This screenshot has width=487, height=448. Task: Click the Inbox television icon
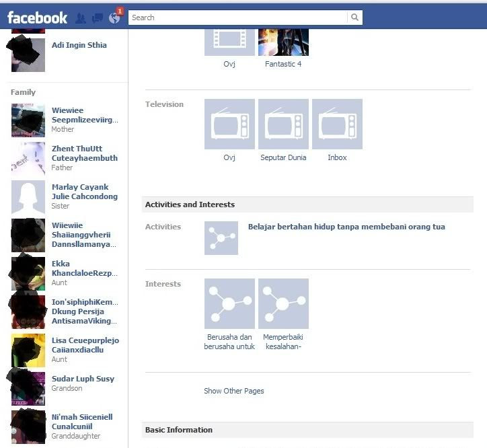[x=337, y=124]
